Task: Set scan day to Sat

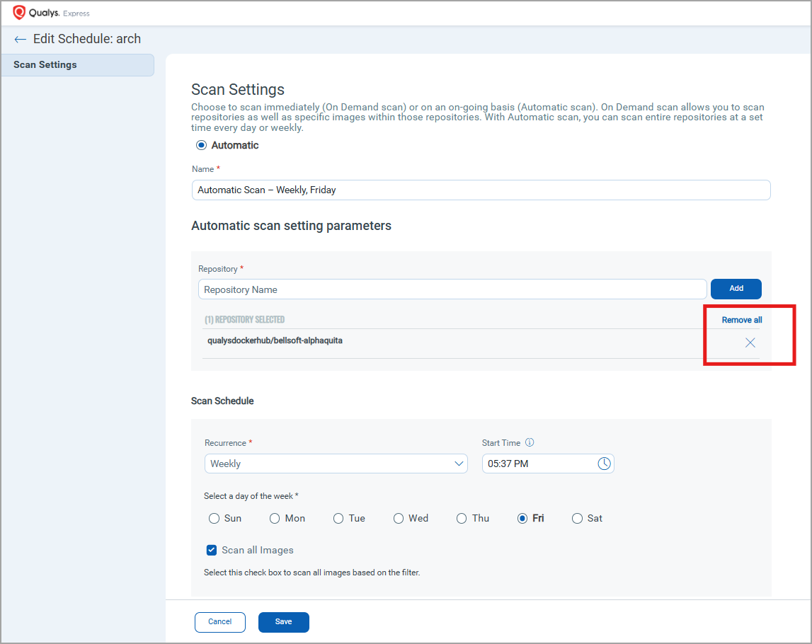Action: 577,518
